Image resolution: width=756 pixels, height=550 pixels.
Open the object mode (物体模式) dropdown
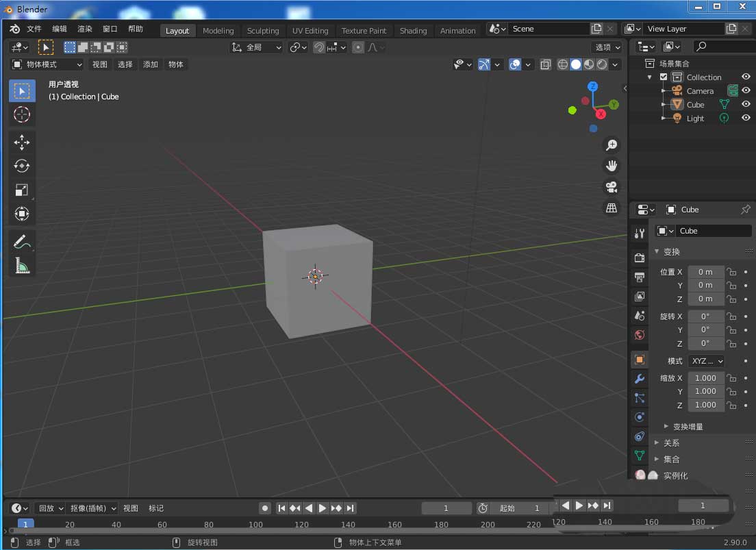pyautogui.click(x=47, y=64)
